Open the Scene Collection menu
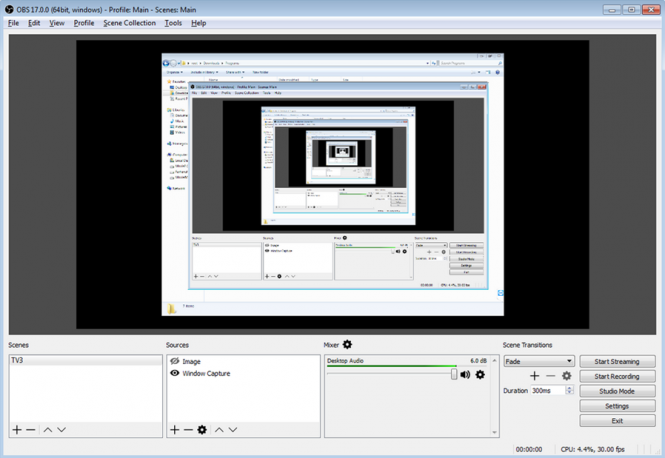The image size is (665, 458). click(x=129, y=23)
